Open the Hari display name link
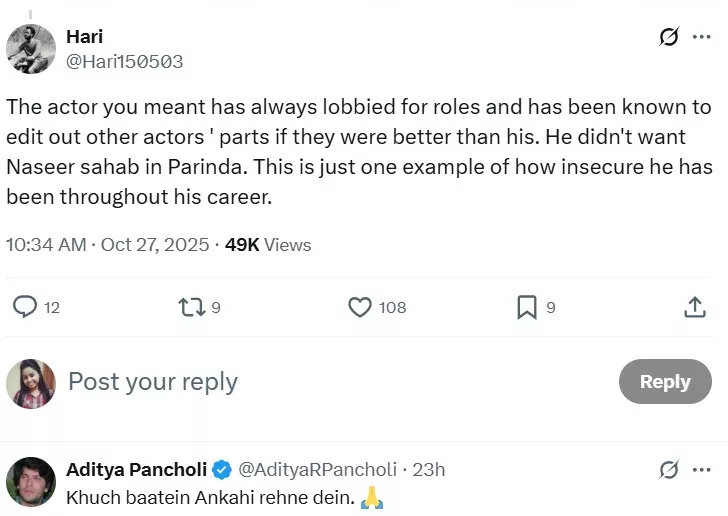The height and width of the screenshot is (516, 728). click(x=84, y=37)
